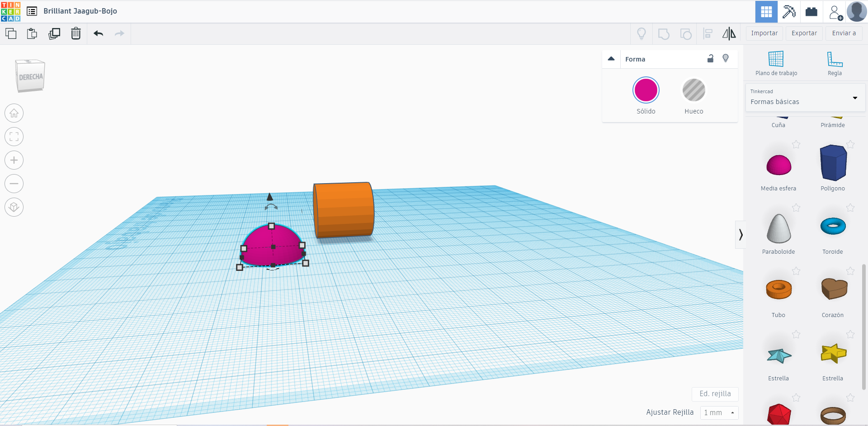Switch to orthographic view cube icon
The width and height of the screenshot is (868, 426).
point(14,207)
